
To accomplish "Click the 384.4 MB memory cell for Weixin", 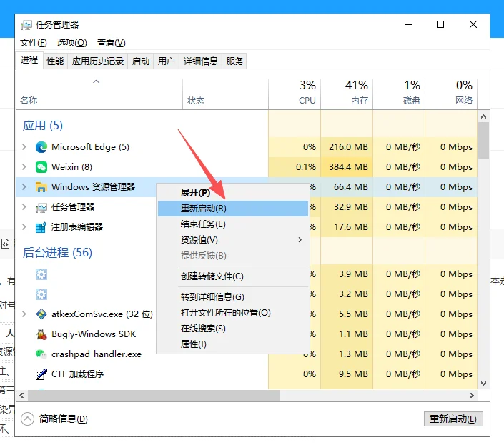I will [347, 167].
